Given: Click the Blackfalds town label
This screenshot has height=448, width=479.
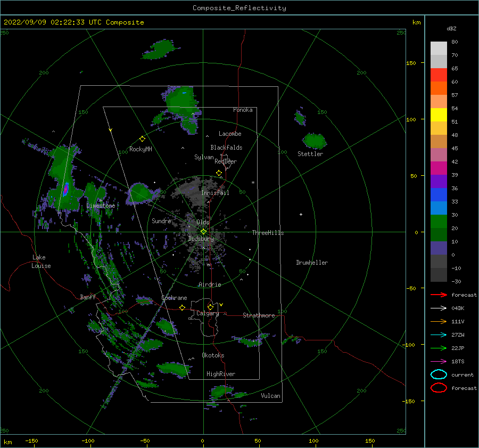Looking at the screenshot, I should coord(226,148).
